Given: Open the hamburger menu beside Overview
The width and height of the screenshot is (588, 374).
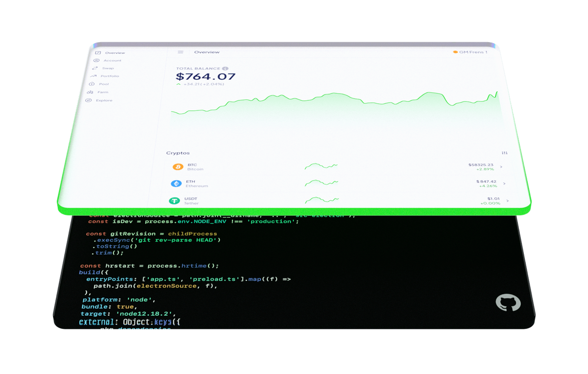Looking at the screenshot, I should pyautogui.click(x=180, y=52).
